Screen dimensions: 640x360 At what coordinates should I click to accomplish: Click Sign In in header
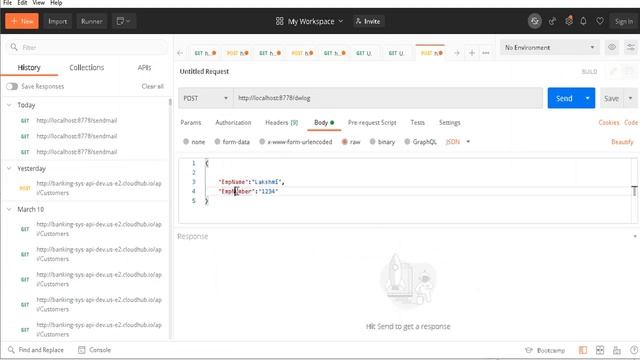tap(624, 21)
